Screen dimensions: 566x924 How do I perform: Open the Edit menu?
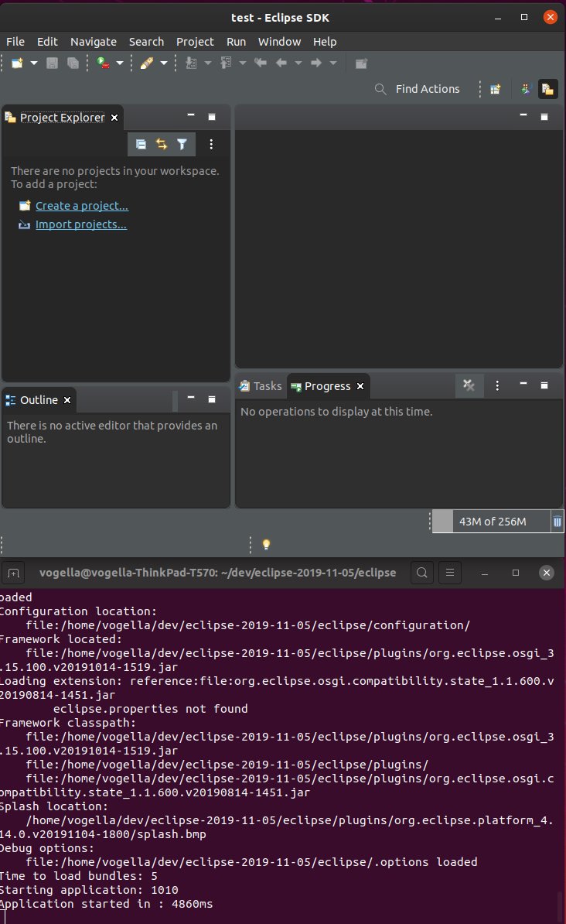[x=47, y=42]
